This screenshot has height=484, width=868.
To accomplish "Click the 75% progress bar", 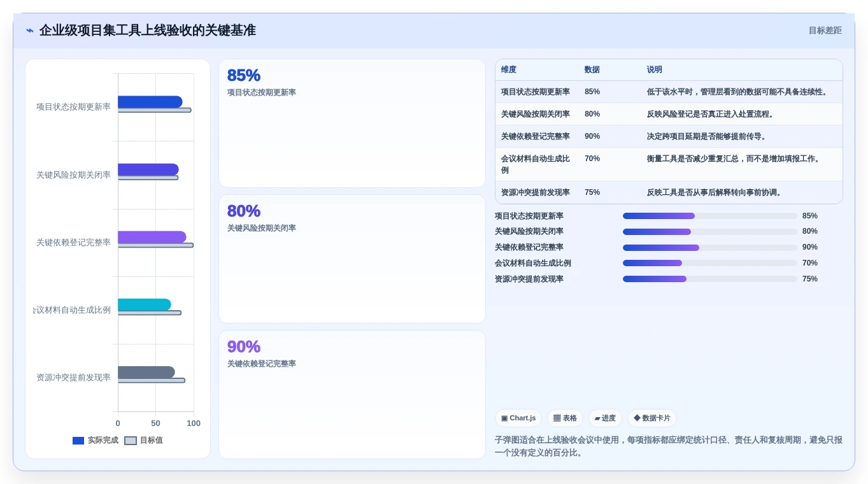I will tap(710, 279).
